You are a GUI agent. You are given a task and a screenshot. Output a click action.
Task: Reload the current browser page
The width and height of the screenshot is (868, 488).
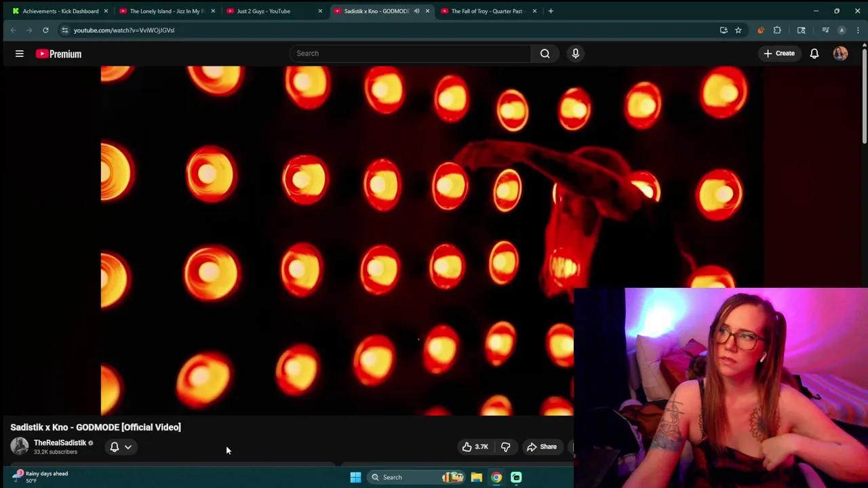coord(45,30)
